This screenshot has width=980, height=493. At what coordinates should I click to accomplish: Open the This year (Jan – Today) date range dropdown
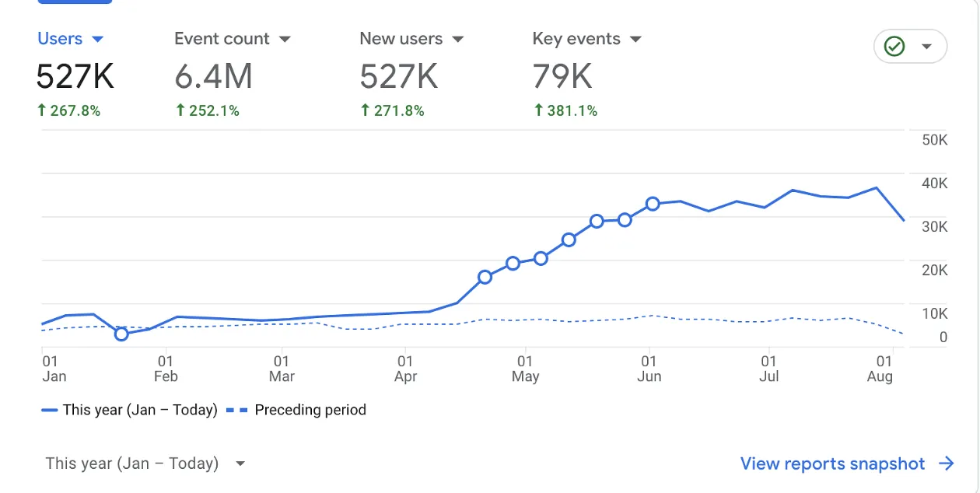coord(145,463)
